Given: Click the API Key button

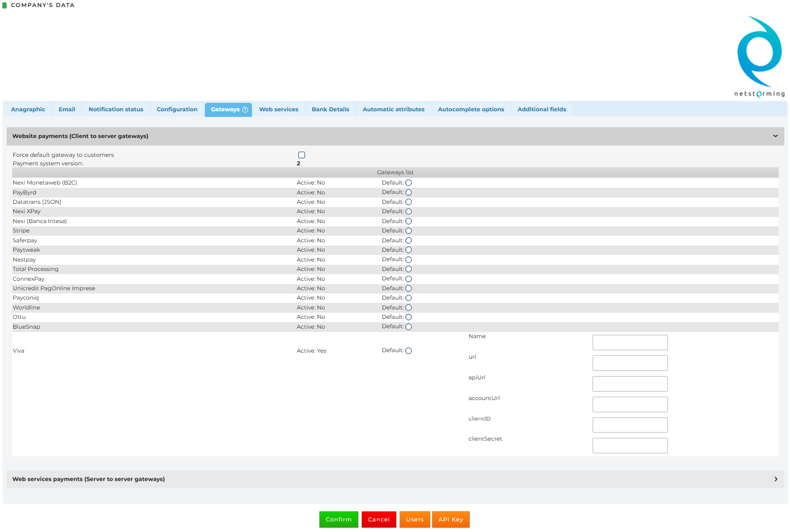Looking at the screenshot, I should tap(451, 519).
